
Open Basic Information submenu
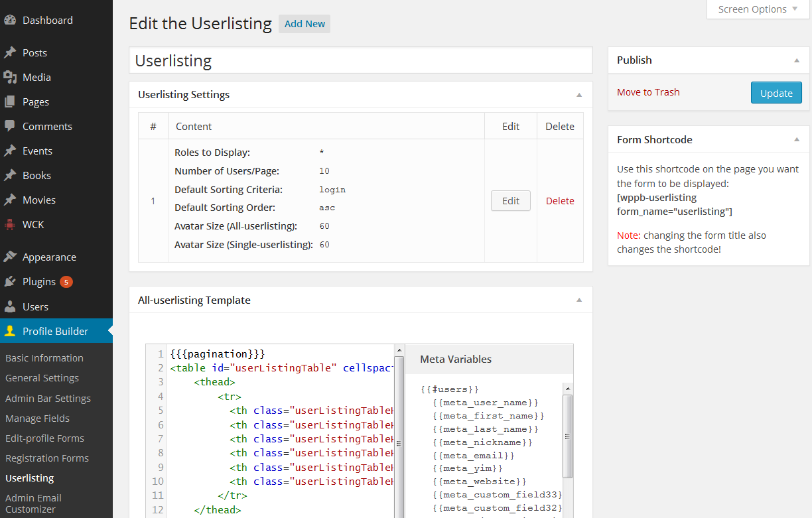44,358
